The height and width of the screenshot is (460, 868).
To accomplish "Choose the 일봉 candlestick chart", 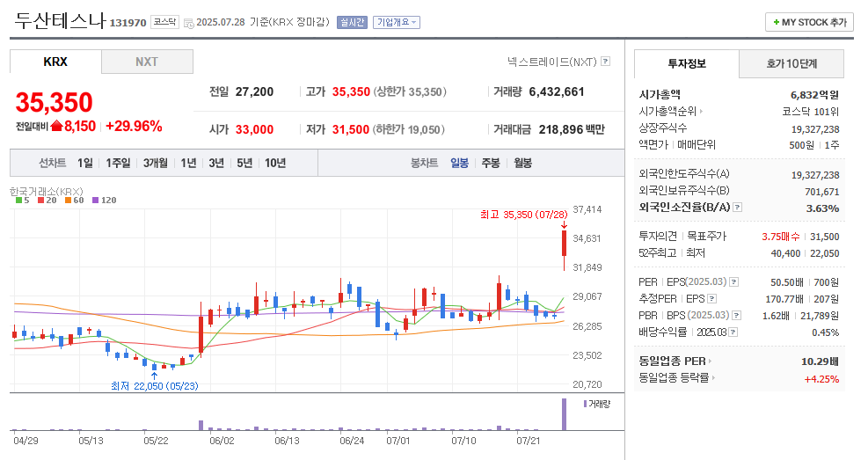I will tap(459, 163).
